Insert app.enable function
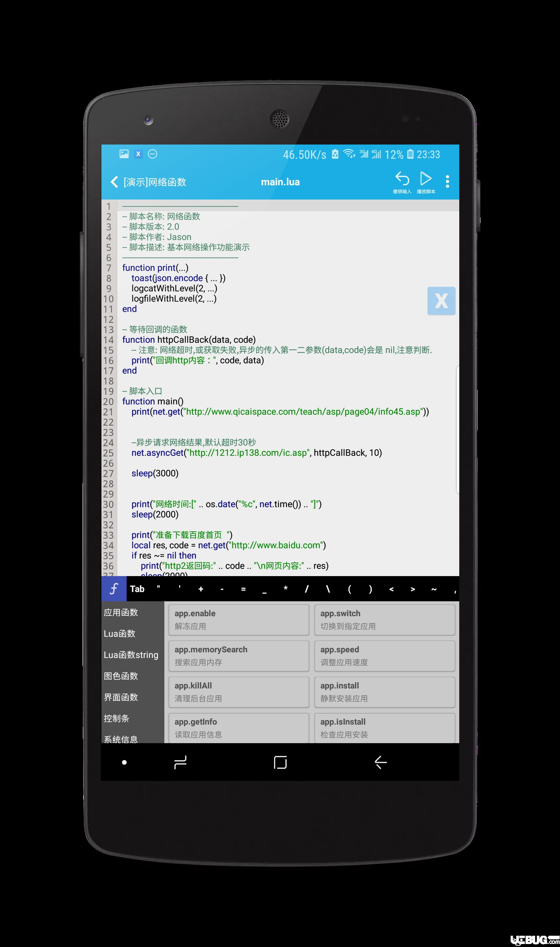The width and height of the screenshot is (560, 947). pos(239,620)
